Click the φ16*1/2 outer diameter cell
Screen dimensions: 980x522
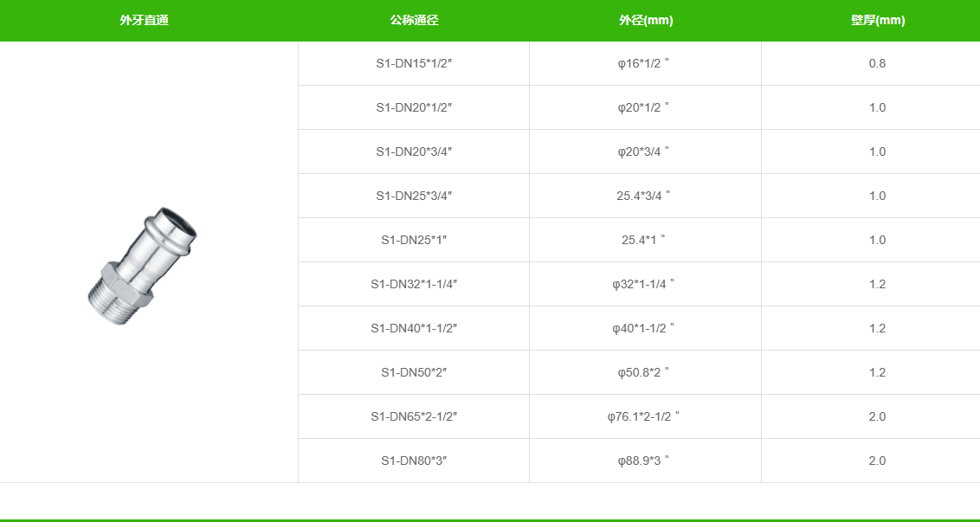click(643, 63)
